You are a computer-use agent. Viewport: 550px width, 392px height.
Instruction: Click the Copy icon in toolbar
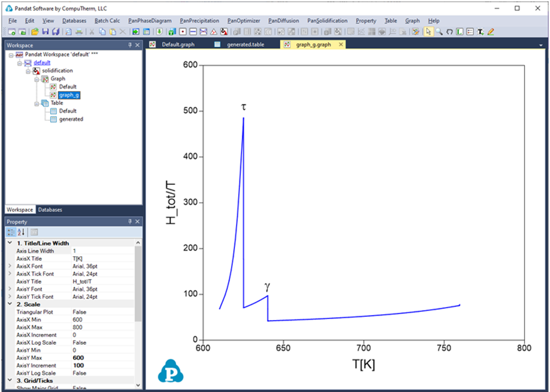coord(102,32)
